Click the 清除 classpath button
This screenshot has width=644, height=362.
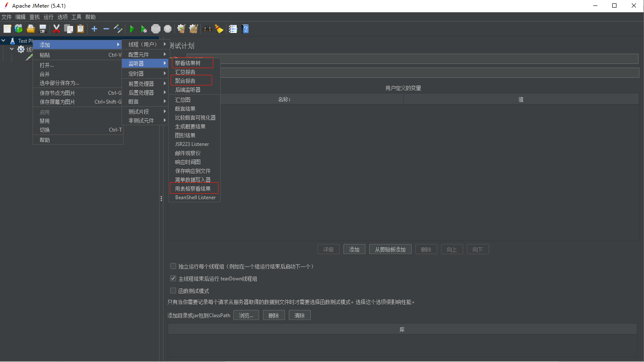[300, 315]
